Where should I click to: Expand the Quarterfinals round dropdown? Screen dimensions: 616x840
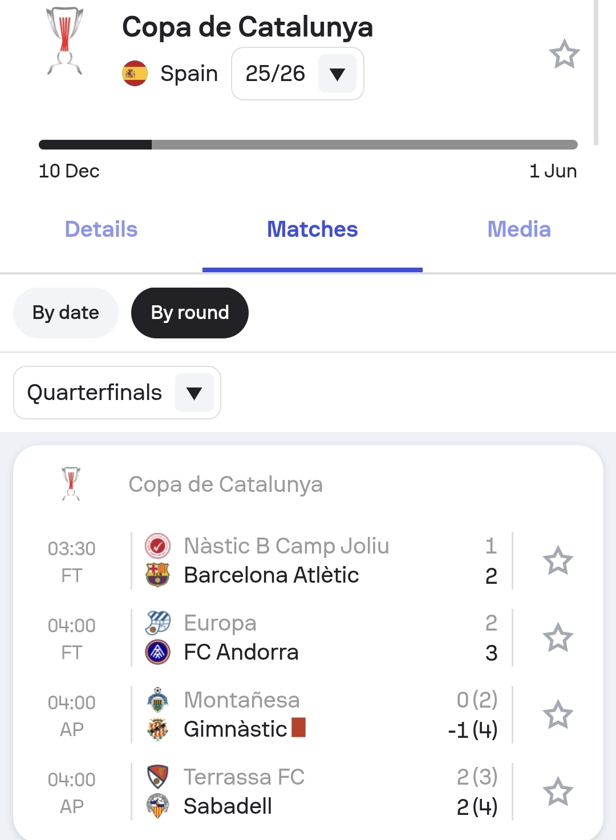point(117,393)
